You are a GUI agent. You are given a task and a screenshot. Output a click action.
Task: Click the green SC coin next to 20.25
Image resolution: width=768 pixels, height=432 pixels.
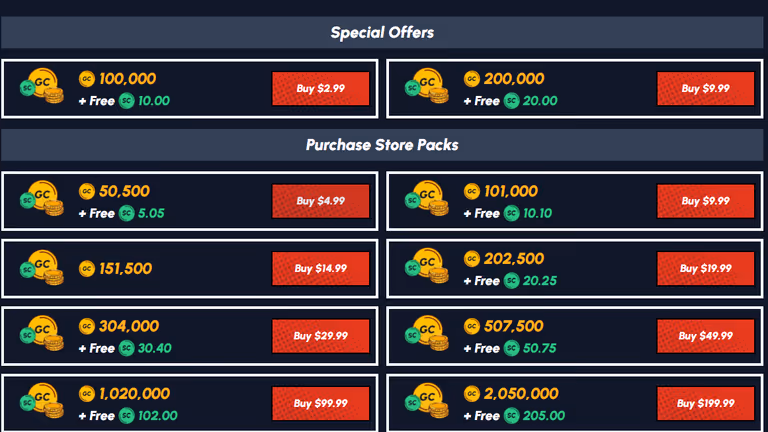(x=512, y=281)
